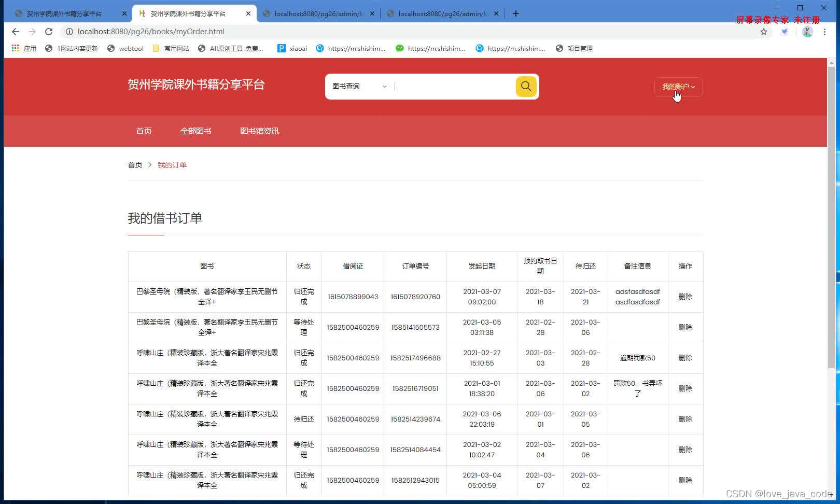Open 图书馆资讯 in the navigation bar

pos(259,131)
